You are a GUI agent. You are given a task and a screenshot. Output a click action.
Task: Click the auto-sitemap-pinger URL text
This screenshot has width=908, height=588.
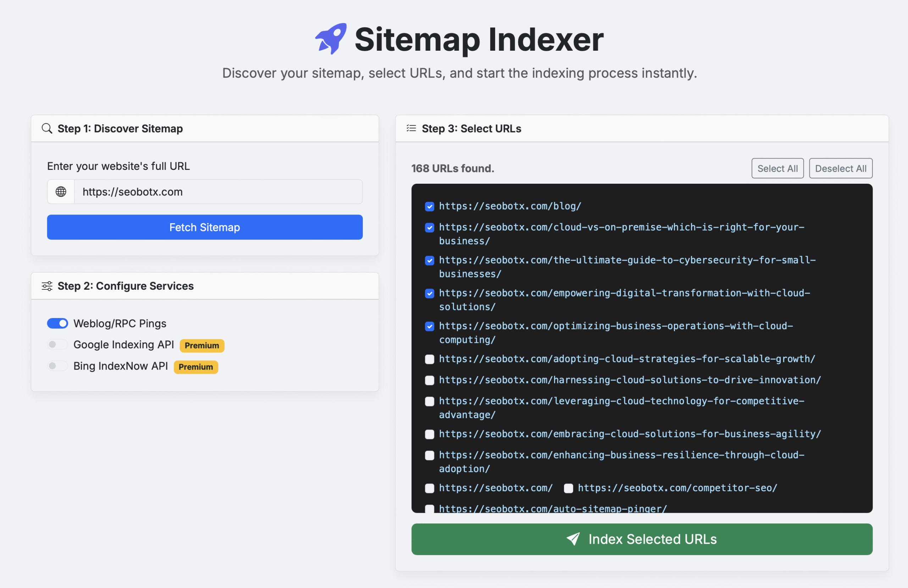click(x=553, y=508)
